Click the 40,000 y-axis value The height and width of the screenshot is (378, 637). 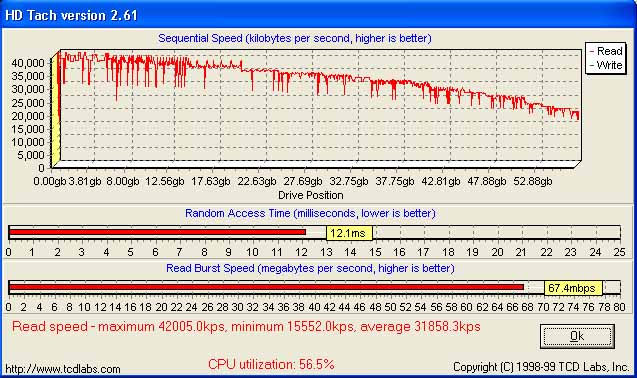pos(28,63)
